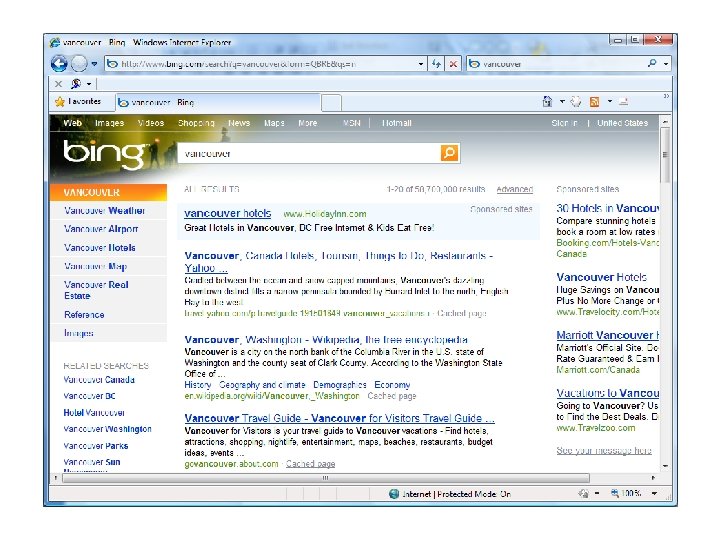Select Vancouver Hotels in left sidebar
This screenshot has height=540, width=720.
100,248
